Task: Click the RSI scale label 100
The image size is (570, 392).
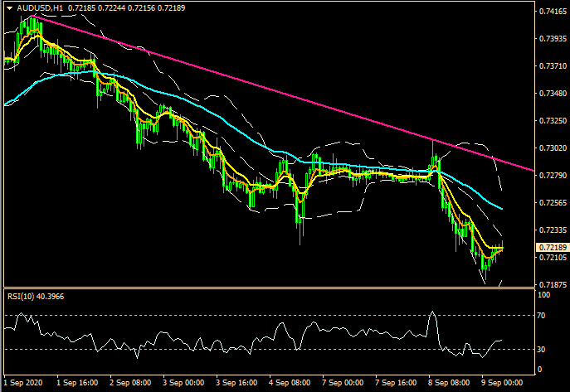Action: (544, 294)
